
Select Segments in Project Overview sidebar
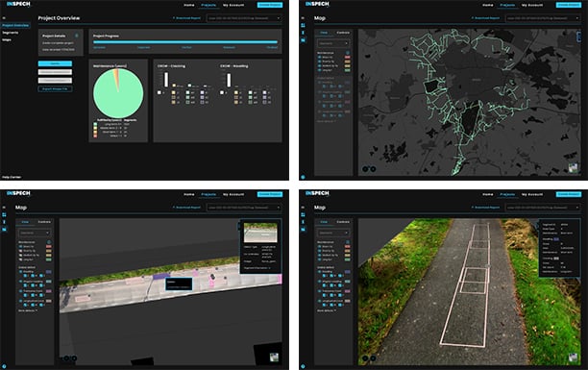(11, 33)
